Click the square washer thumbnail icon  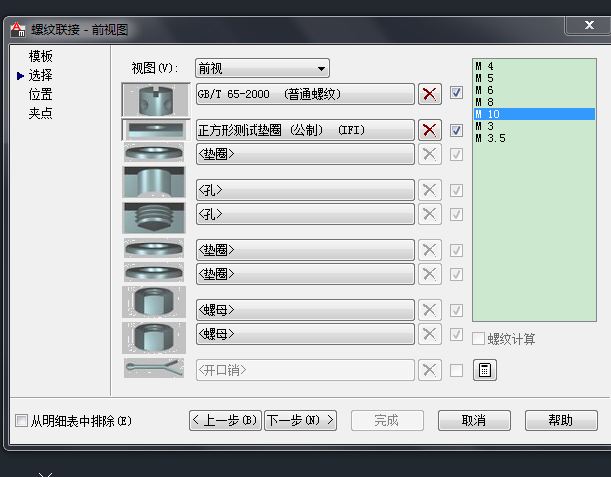click(154, 130)
